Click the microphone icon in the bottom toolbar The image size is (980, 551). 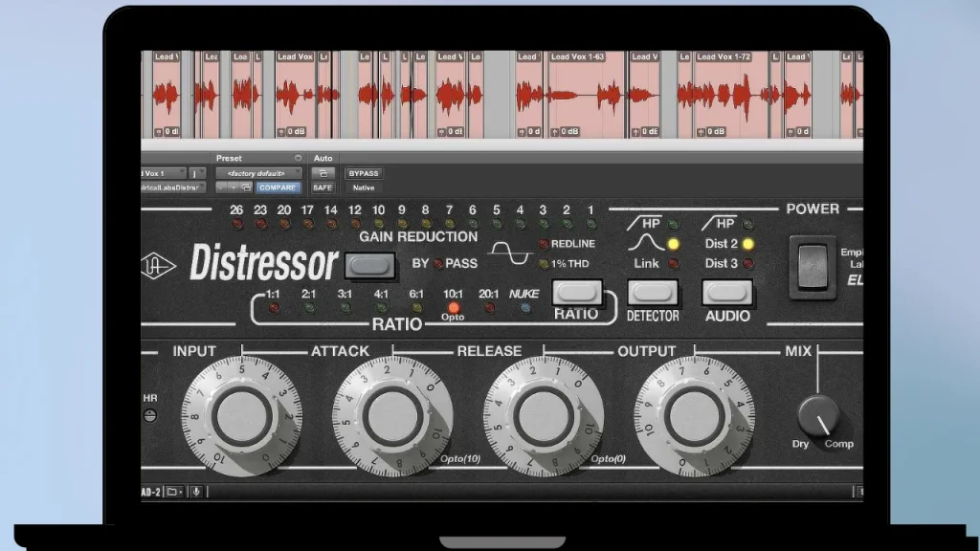[195, 492]
